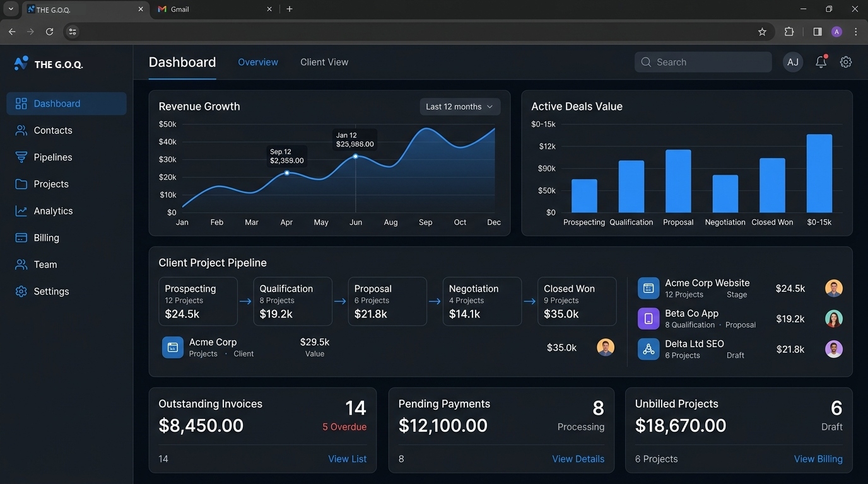The height and width of the screenshot is (484, 868).
Task: Open Last 12 months dropdown
Action: tap(460, 107)
